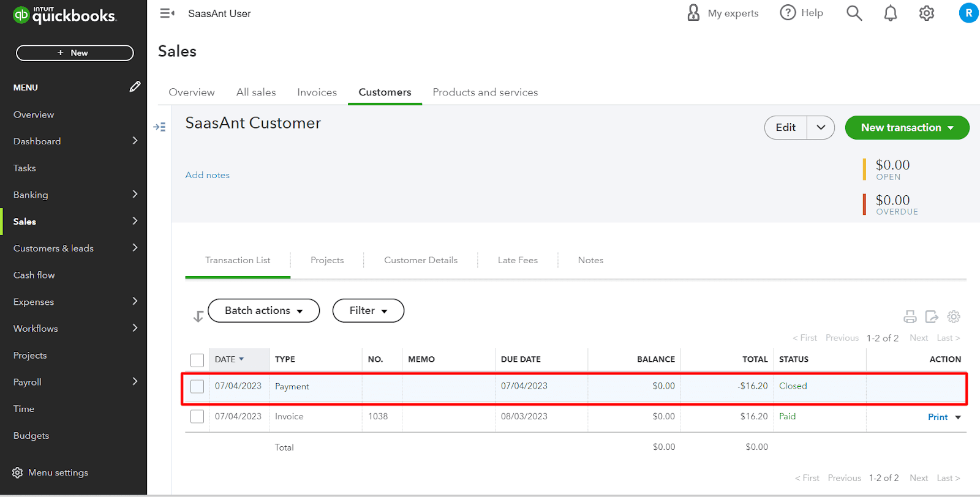Open the table settings gear
Image resolution: width=980 pixels, height=497 pixels.
[954, 316]
